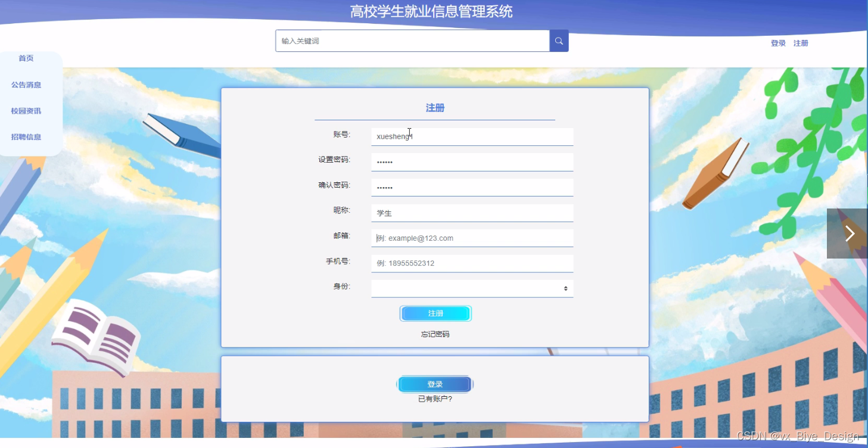Click the 注册 link in top right
The image size is (868, 448).
801,43
